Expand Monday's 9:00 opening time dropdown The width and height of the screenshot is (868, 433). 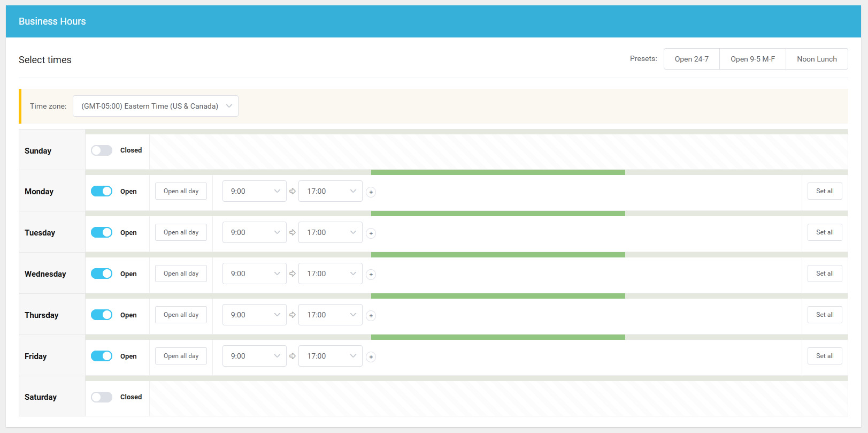(x=254, y=191)
